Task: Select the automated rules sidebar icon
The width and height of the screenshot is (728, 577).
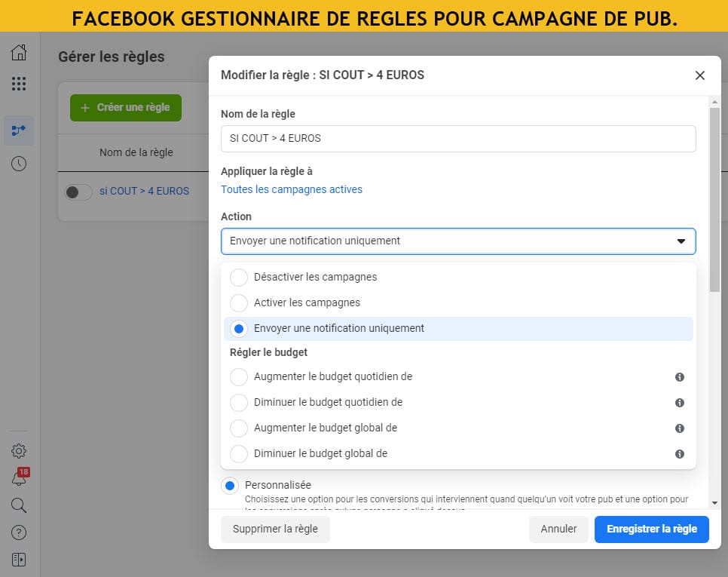Action: point(19,130)
